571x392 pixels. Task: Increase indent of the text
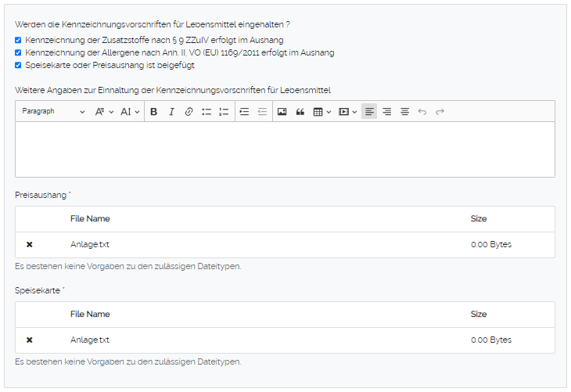(x=244, y=112)
